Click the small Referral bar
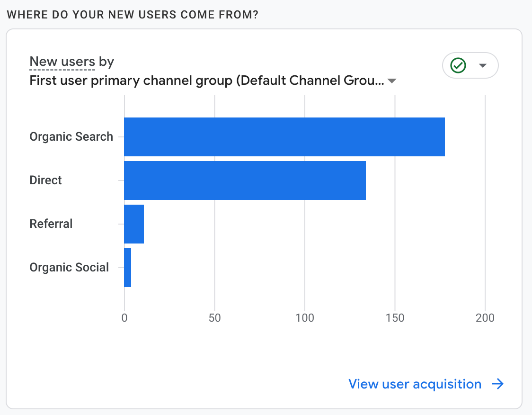 tap(134, 224)
